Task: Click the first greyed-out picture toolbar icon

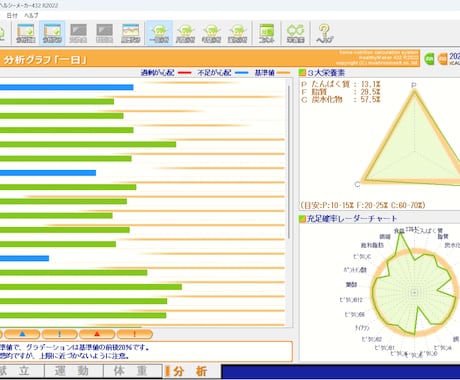Action: [x=78, y=34]
